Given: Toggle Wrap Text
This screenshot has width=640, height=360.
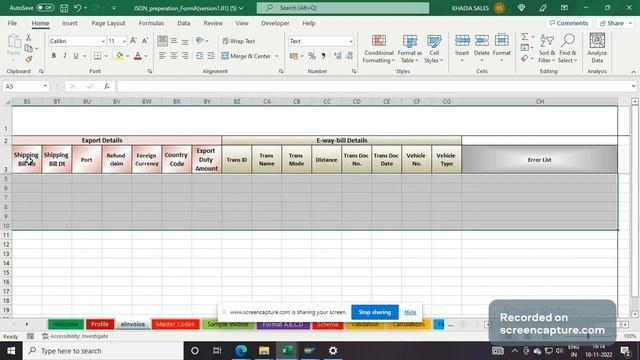Looking at the screenshot, I should 239,41.
